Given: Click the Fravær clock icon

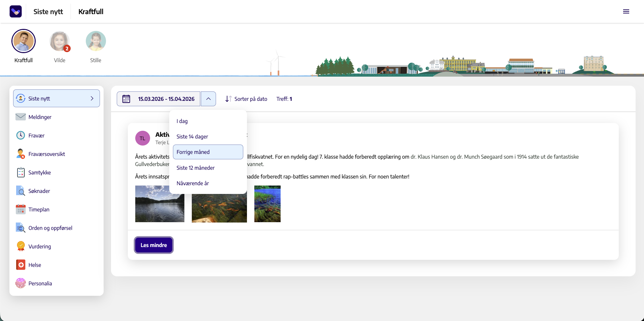Looking at the screenshot, I should pyautogui.click(x=21, y=135).
